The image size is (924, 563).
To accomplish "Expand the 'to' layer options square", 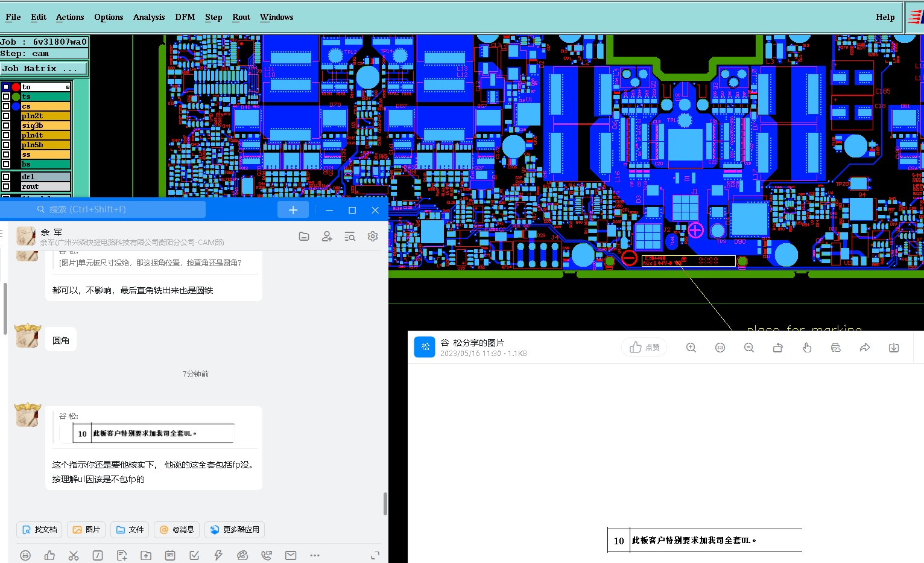I will (68, 87).
